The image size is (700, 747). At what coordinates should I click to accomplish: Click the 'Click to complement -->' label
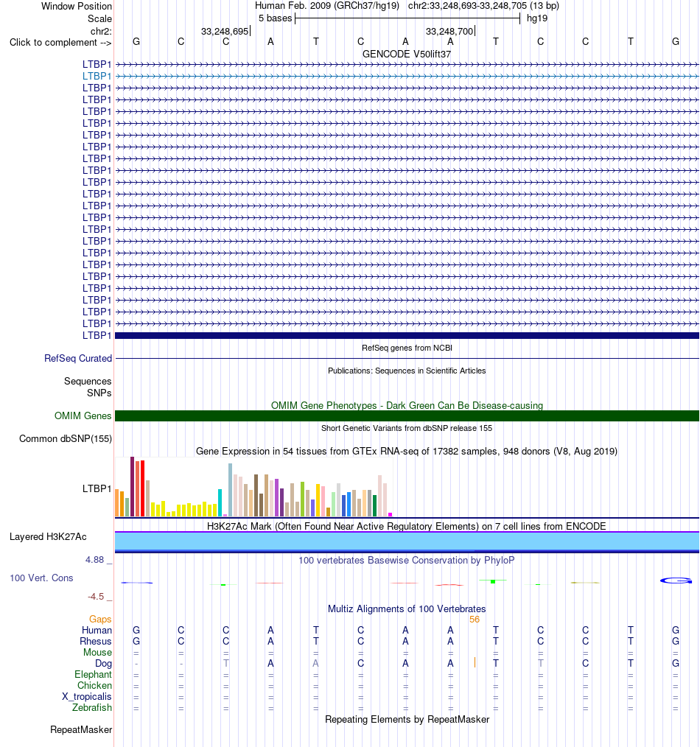click(60, 43)
